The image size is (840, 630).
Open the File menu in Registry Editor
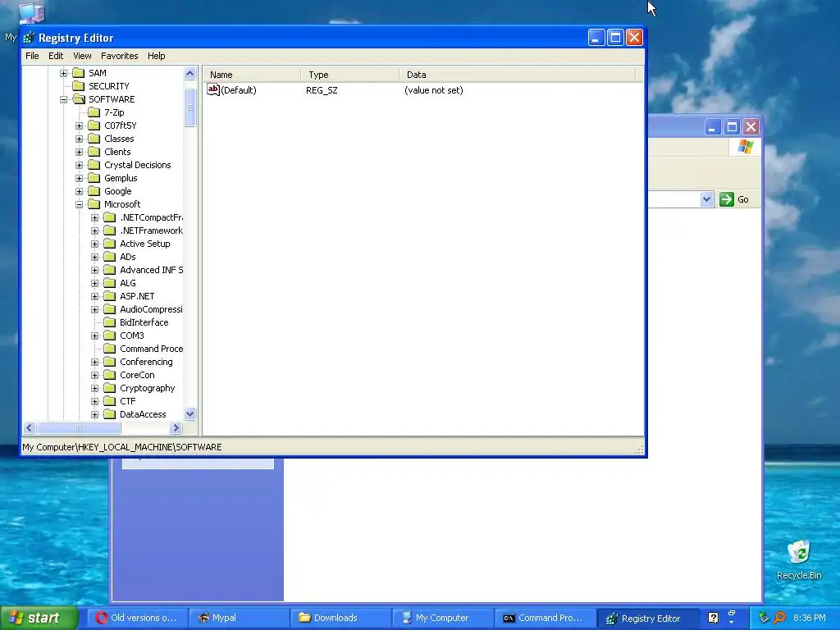pos(32,56)
